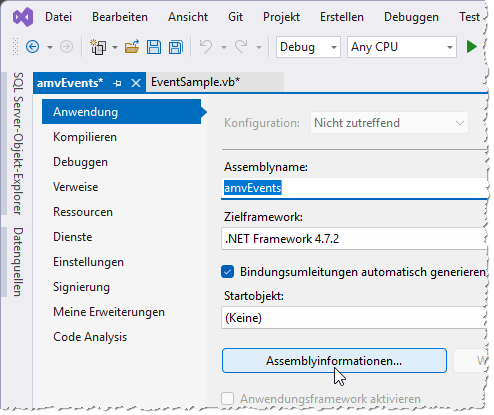
Task: Select the Kompilieren properties page
Action: [85, 137]
